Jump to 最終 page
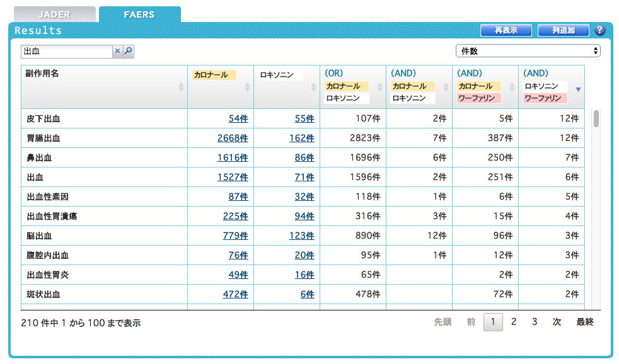 584,322
